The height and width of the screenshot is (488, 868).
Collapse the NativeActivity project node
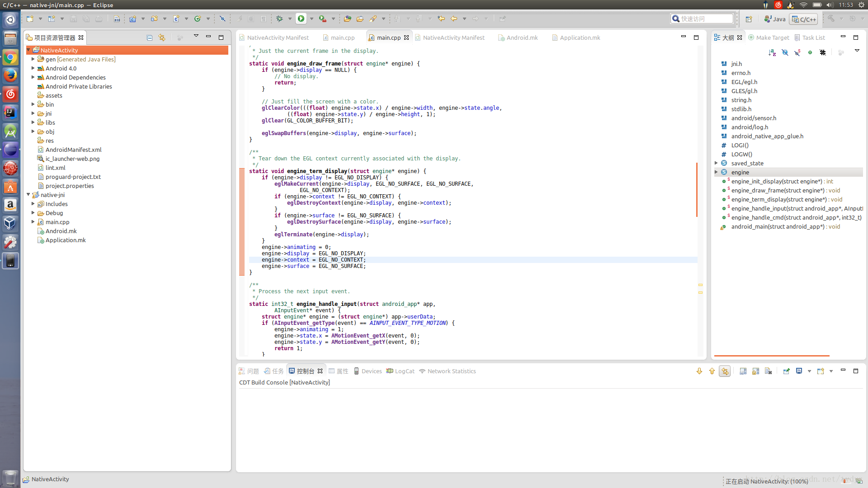pyautogui.click(x=28, y=50)
